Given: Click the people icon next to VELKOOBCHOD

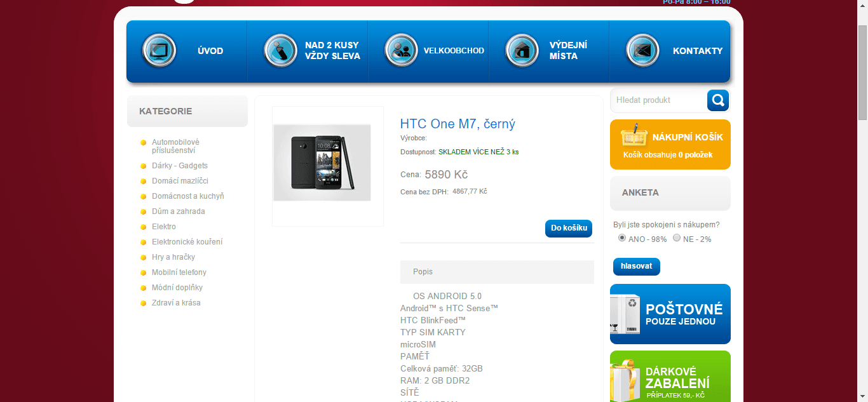Looking at the screenshot, I should coord(402,50).
